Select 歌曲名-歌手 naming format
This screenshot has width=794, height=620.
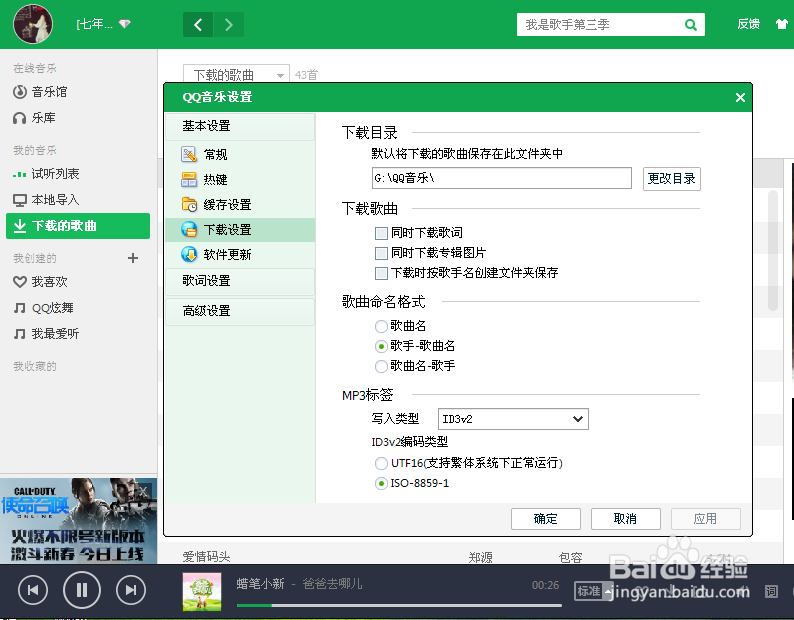coord(381,366)
